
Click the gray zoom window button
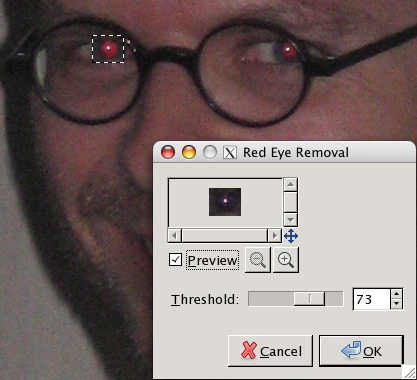(x=210, y=152)
